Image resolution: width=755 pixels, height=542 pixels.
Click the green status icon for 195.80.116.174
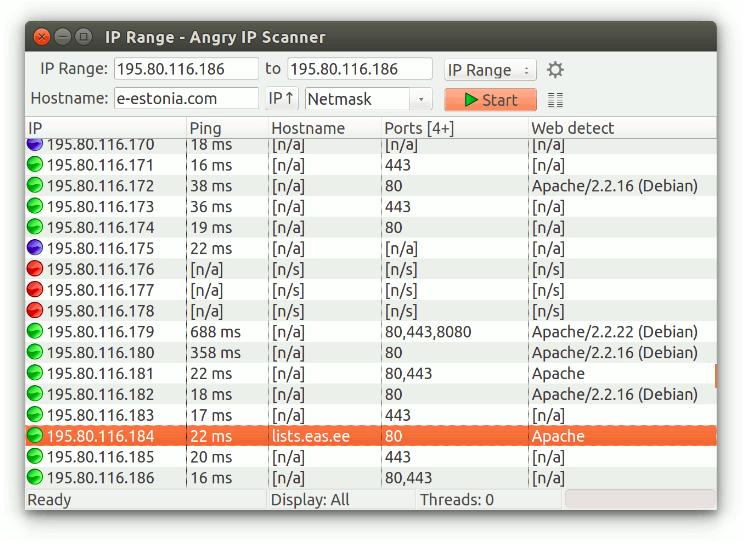pos(35,227)
